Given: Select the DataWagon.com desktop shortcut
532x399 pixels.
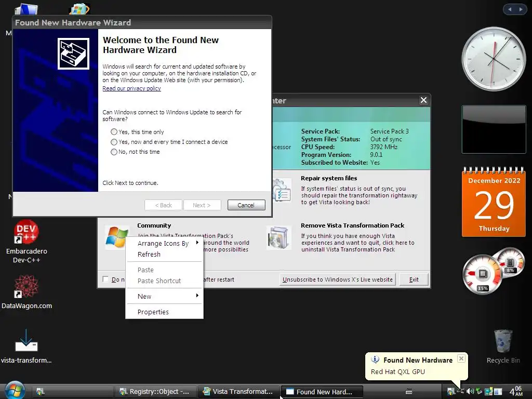Looking at the screenshot, I should (x=26, y=292).
